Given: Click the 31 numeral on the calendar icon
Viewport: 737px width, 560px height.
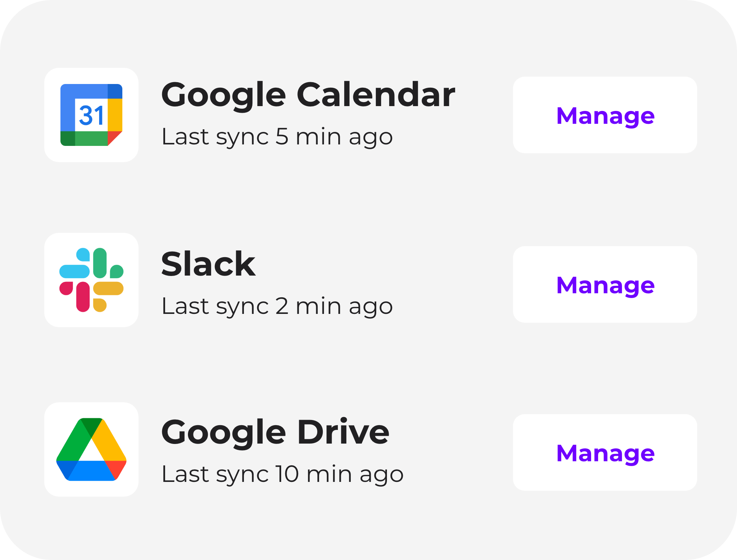Looking at the screenshot, I should (91, 115).
